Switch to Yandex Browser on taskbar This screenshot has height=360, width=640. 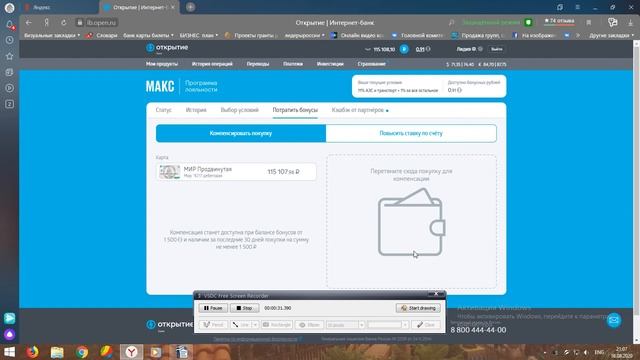pyautogui.click(x=131, y=352)
